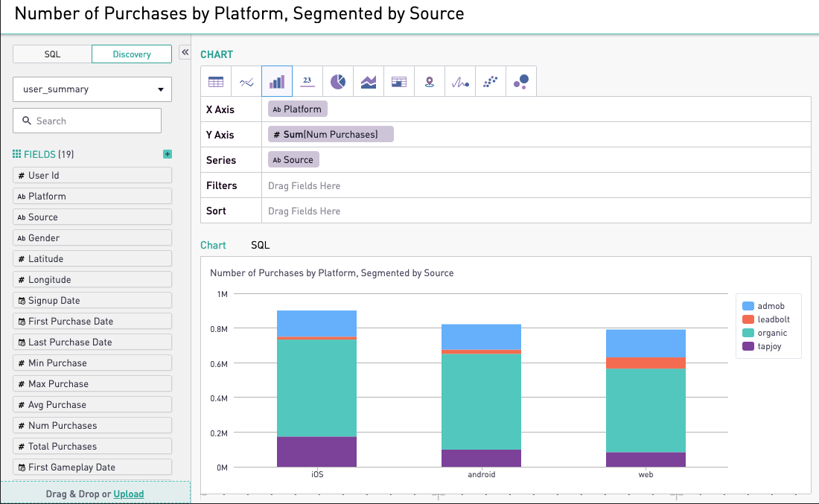This screenshot has width=819, height=504.
Task: Click the fields Search box
Action: click(87, 121)
